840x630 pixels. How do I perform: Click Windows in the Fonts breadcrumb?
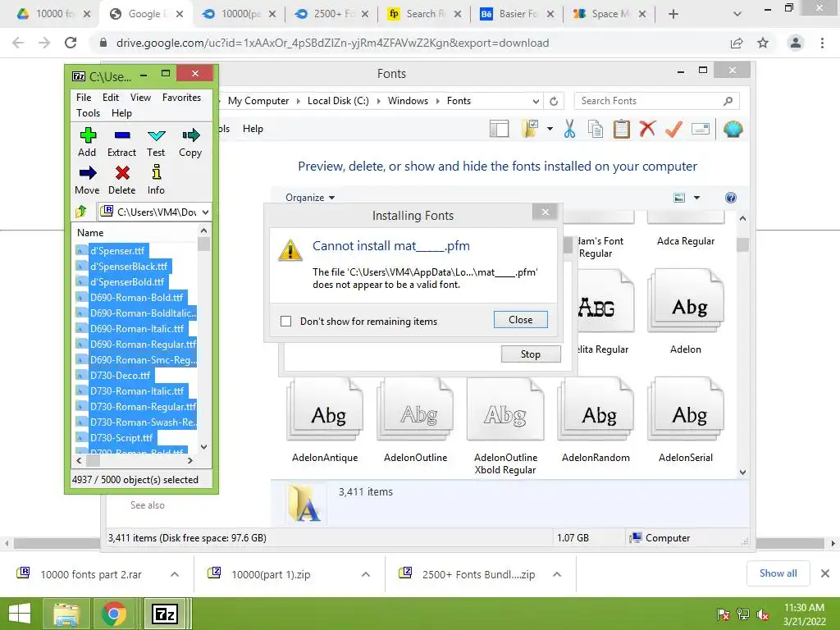point(408,101)
